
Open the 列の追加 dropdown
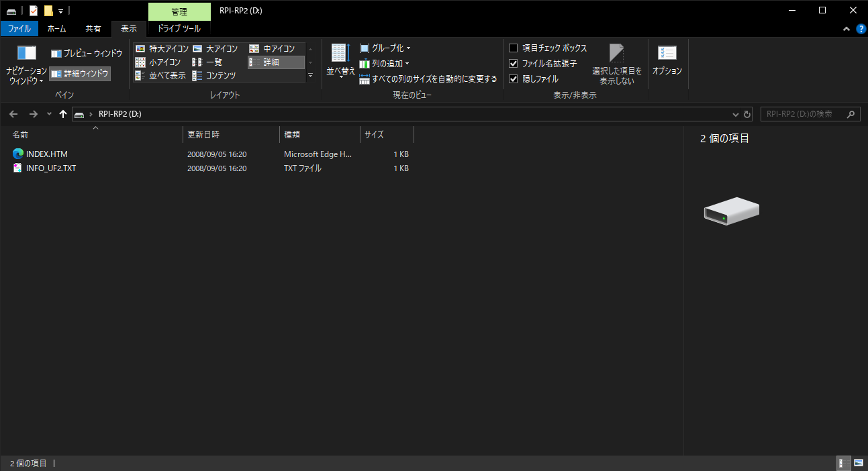(x=385, y=64)
